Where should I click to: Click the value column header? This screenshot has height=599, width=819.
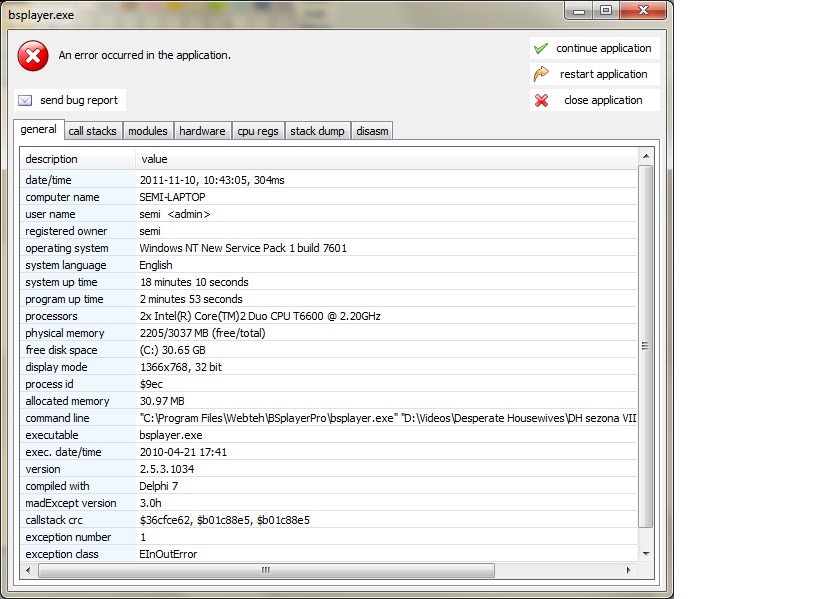(x=387, y=159)
